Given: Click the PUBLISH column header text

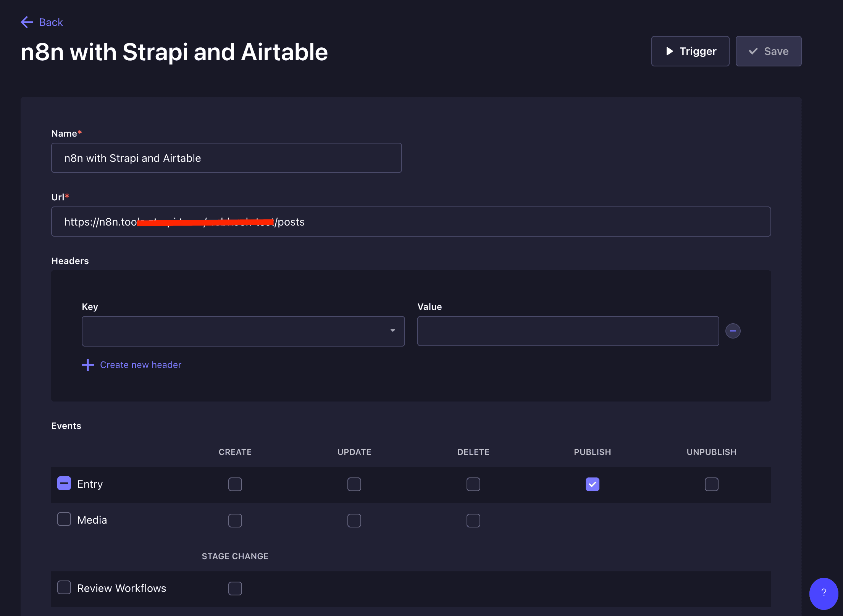Looking at the screenshot, I should pos(593,452).
